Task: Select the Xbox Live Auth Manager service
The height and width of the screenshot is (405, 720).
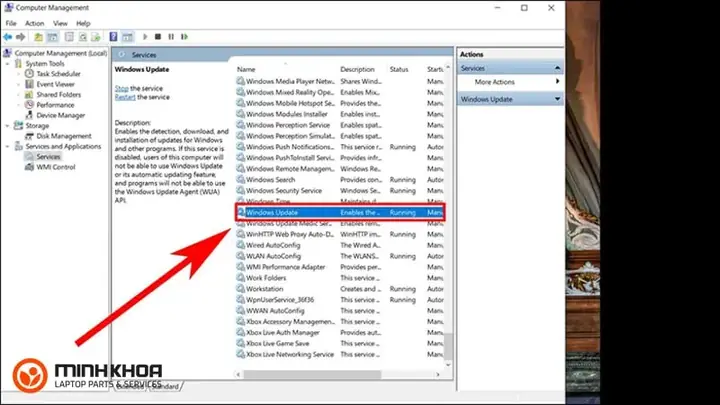Action: click(x=340, y=332)
